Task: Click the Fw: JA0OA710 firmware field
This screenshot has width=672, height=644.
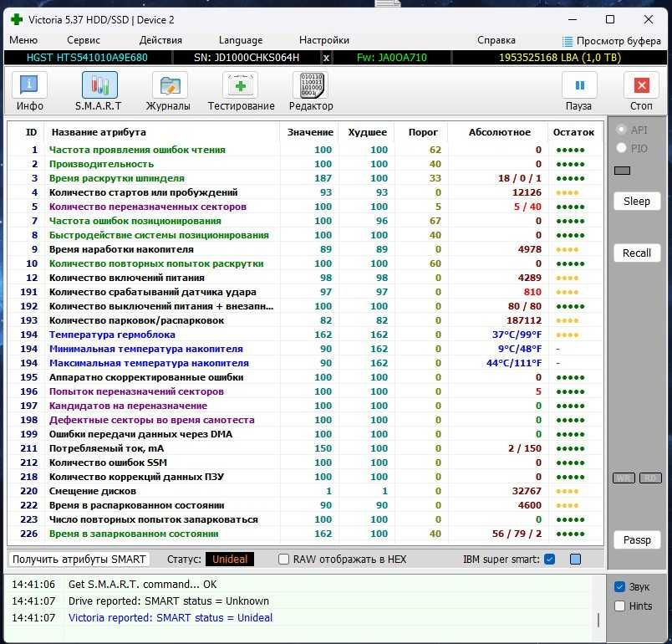Action: [x=392, y=58]
